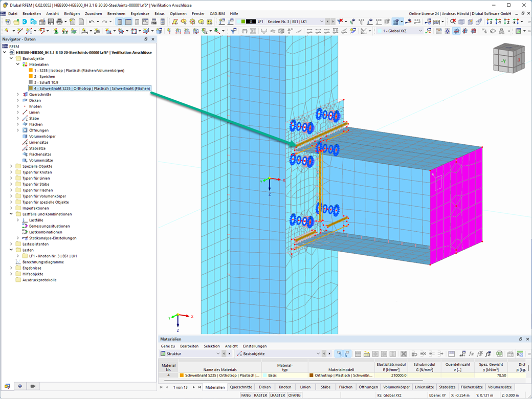Click the view in X direction icon
Image resolution: width=532 pixels, height=399 pixels.
[x=489, y=21]
